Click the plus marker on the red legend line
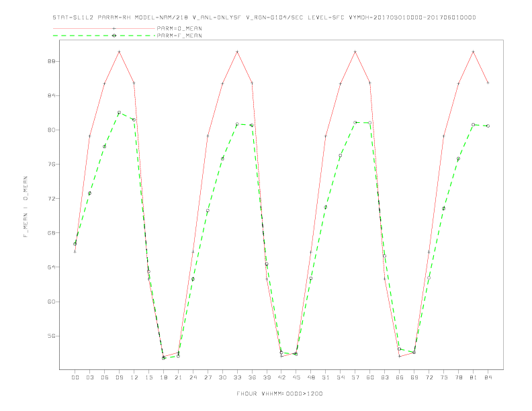 coord(114,28)
